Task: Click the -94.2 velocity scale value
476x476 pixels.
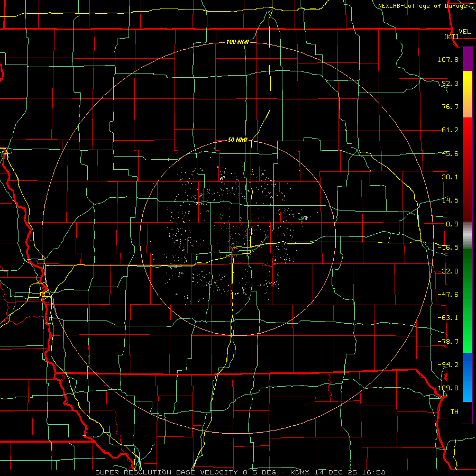Action: [x=448, y=364]
